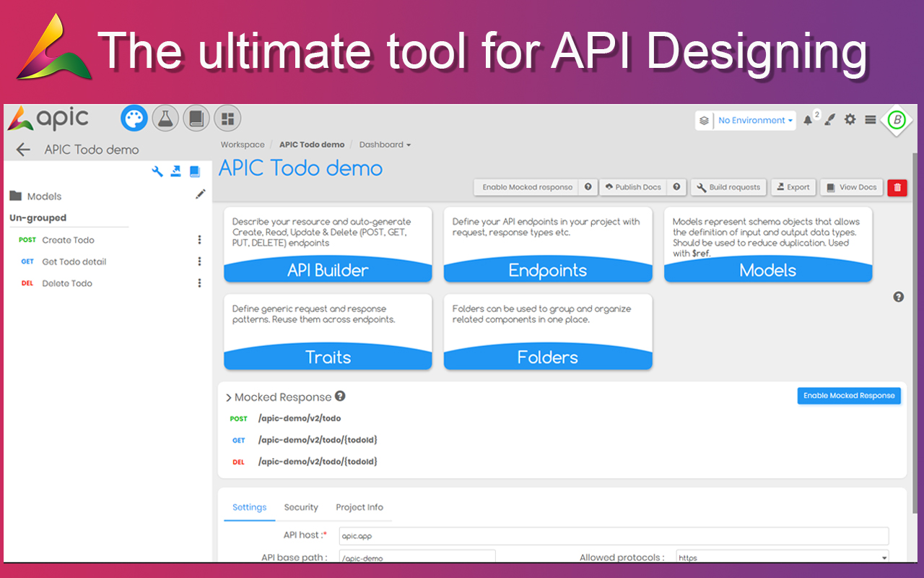Screen dimensions: 924x578
Task: Open the Designer palette icon
Action: pyautogui.click(x=134, y=118)
